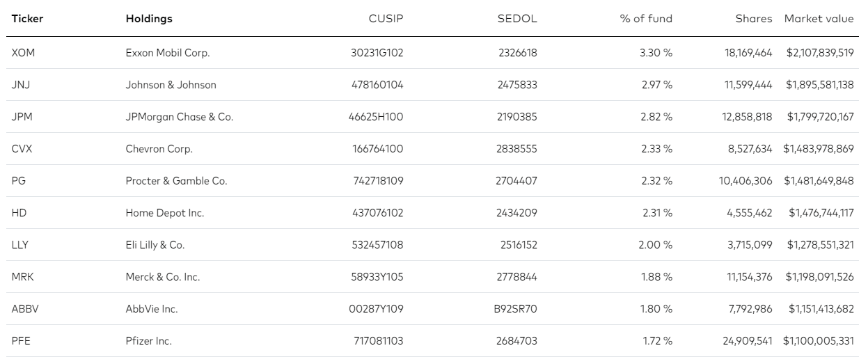Click the Holdings column header
868x364 pixels.
click(149, 19)
